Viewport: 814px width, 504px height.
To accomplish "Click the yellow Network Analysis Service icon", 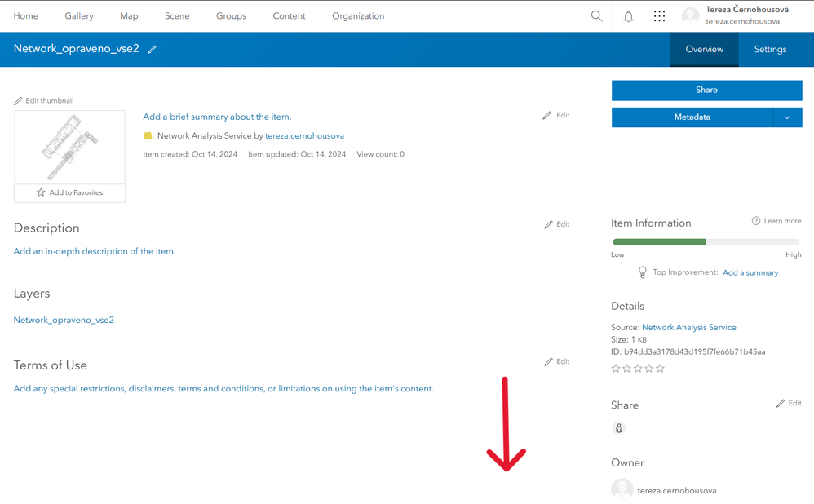I will (148, 136).
